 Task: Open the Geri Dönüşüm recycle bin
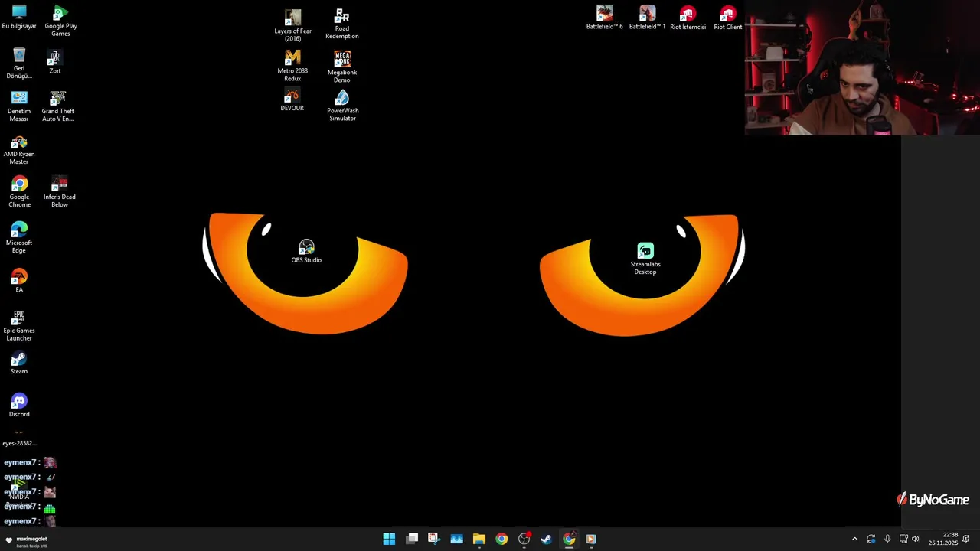pyautogui.click(x=19, y=64)
